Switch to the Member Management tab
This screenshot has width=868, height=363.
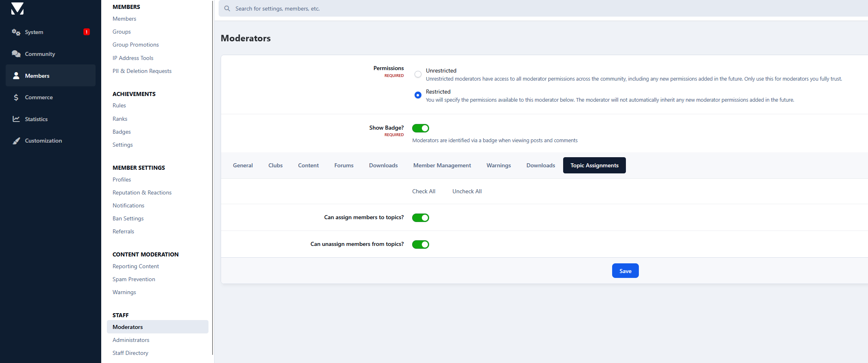pos(442,166)
